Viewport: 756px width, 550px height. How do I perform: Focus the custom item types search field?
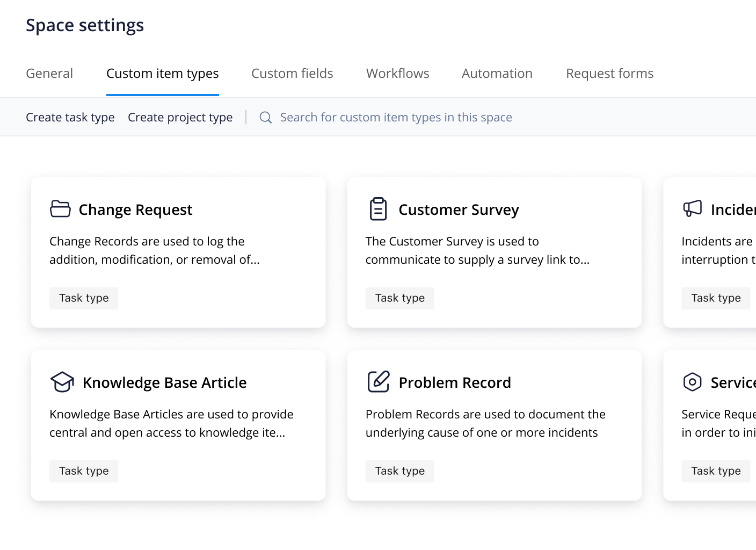(396, 117)
